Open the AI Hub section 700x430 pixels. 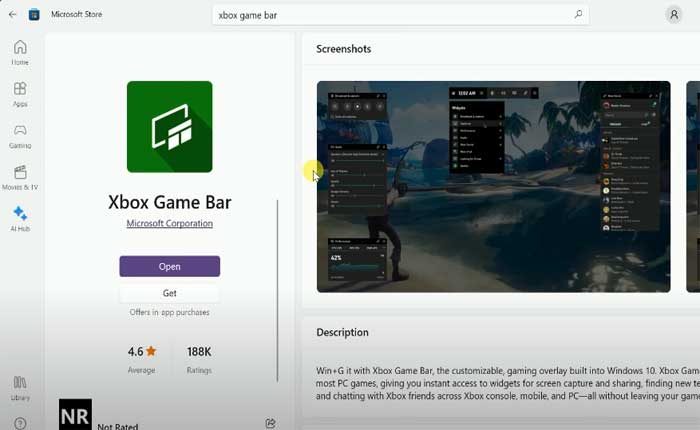(x=20, y=219)
